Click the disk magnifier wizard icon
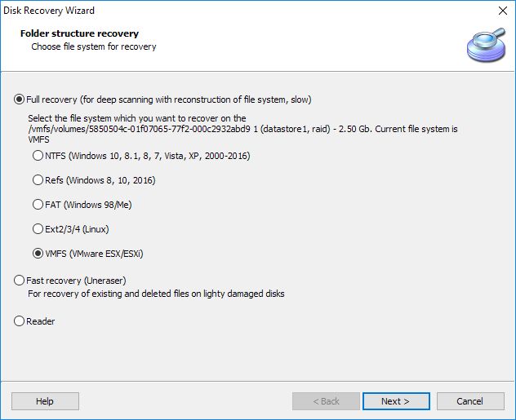This screenshot has height=420, width=516. [x=487, y=45]
